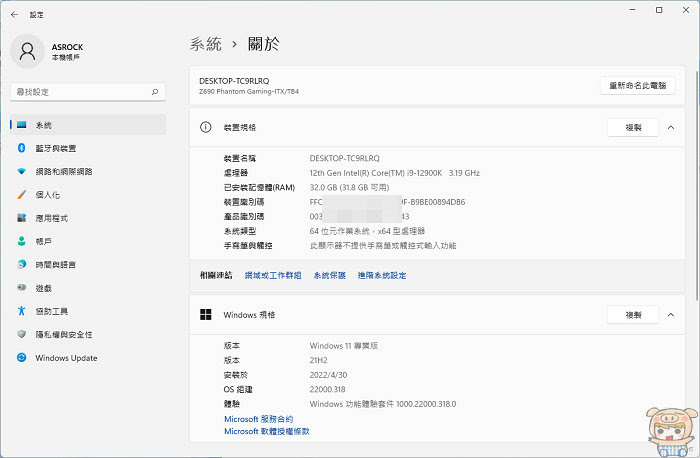Open Windows Update settings category
The height and width of the screenshot is (458, 700).
click(88, 358)
